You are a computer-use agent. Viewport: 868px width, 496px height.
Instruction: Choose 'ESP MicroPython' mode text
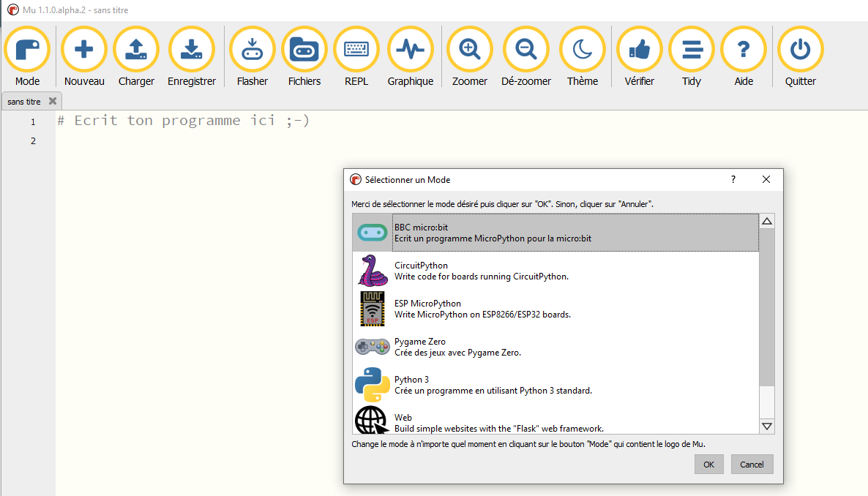click(x=427, y=304)
